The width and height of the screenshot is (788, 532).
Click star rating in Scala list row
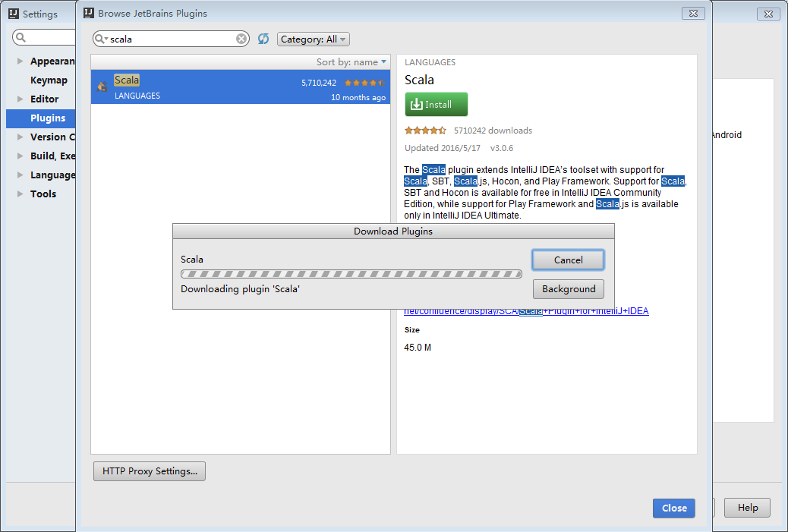click(x=365, y=83)
